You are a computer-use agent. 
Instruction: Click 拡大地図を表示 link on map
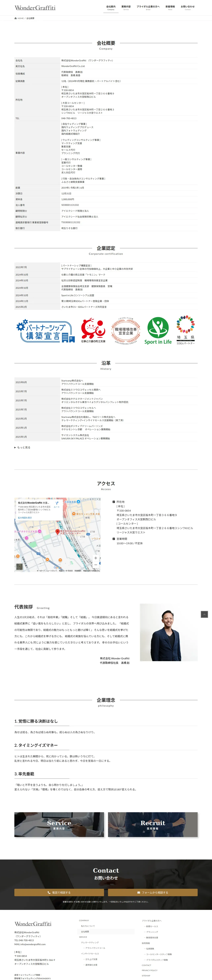pyautogui.click(x=25, y=518)
